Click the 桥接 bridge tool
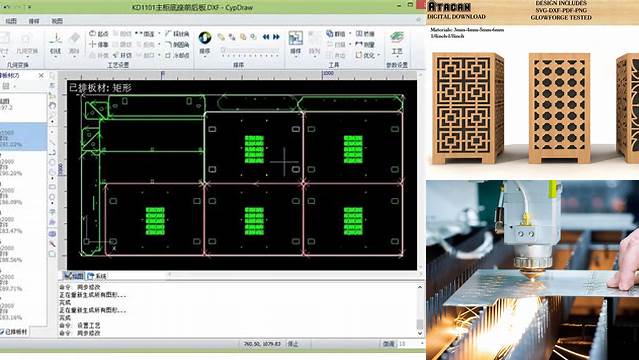 365,34
